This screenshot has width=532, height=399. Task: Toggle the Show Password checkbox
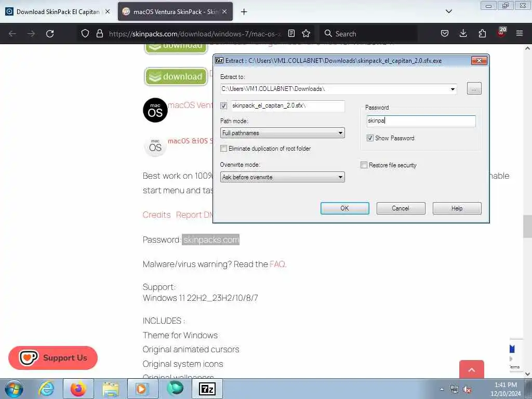(370, 138)
